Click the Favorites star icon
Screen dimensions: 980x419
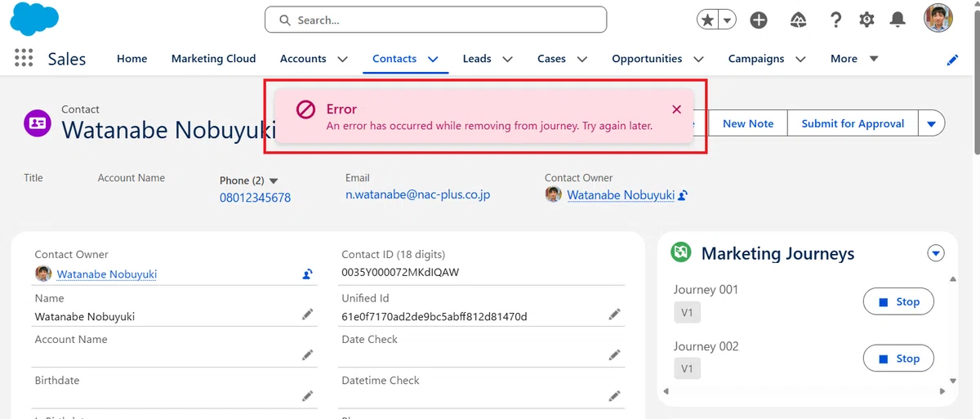707,20
